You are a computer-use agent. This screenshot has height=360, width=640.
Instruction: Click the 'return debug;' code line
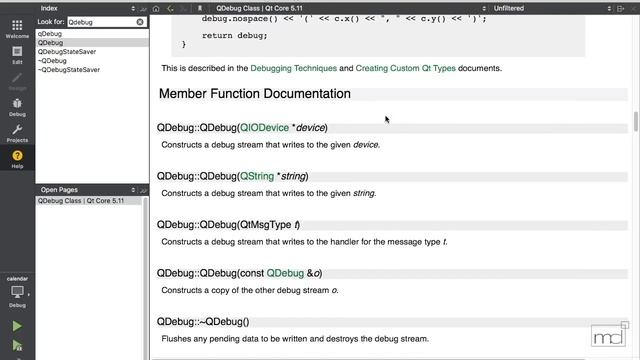[x=235, y=36]
